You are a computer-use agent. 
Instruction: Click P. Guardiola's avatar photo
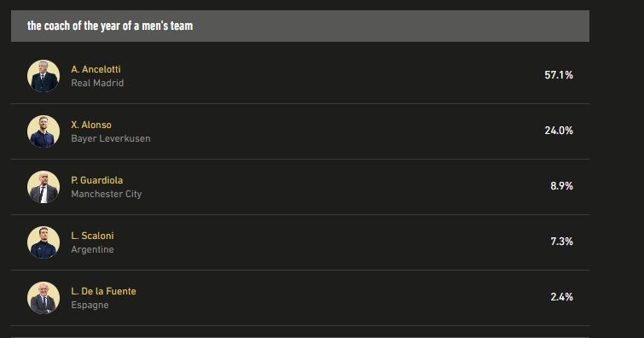(x=44, y=187)
